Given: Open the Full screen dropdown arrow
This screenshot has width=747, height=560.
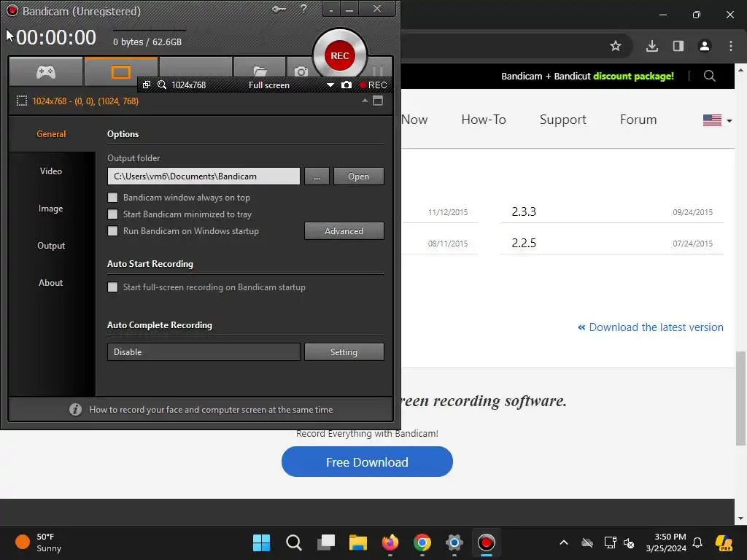Looking at the screenshot, I should pos(330,85).
